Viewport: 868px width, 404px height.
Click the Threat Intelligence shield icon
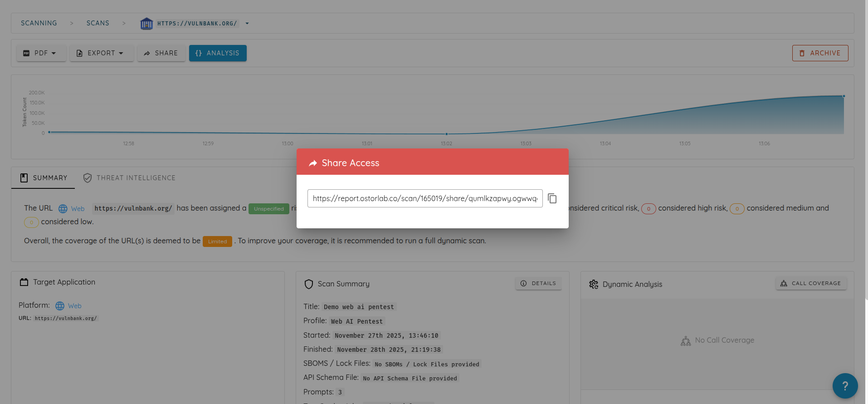click(88, 178)
